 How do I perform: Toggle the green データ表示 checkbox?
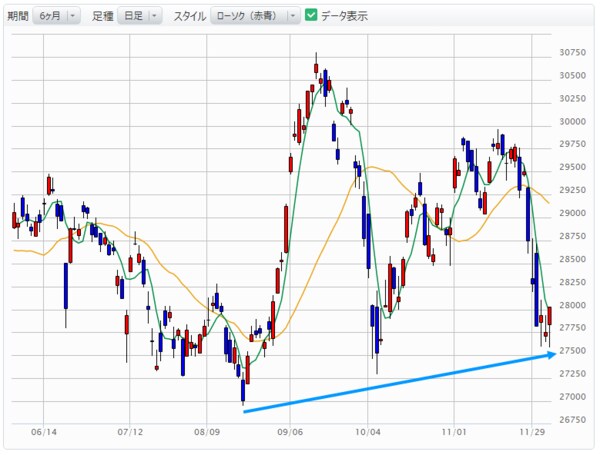311,16
